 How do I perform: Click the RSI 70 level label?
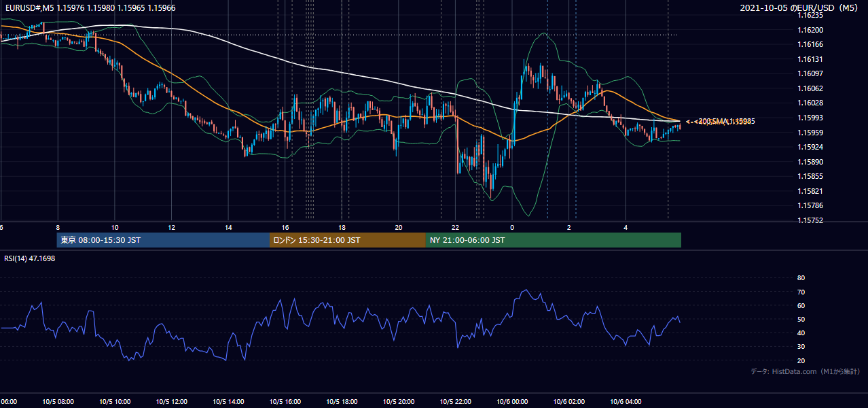tap(801, 292)
